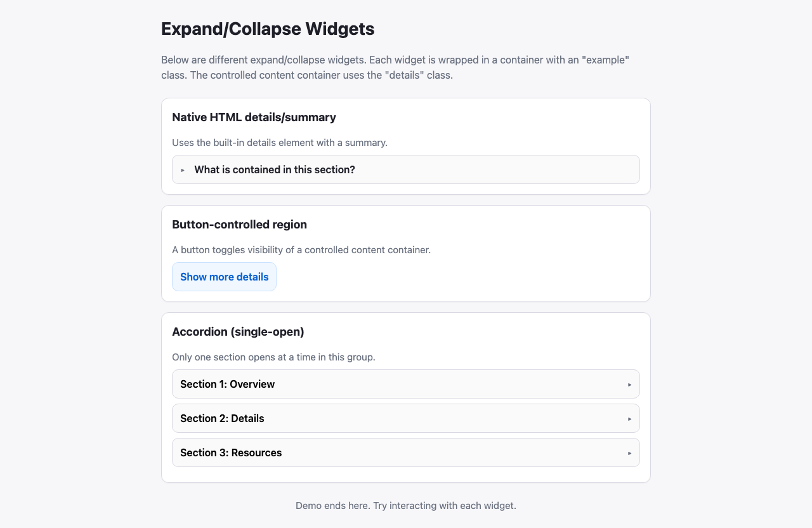Click the arrow icon on Section 2 row
The image size is (812, 528).
(x=630, y=419)
